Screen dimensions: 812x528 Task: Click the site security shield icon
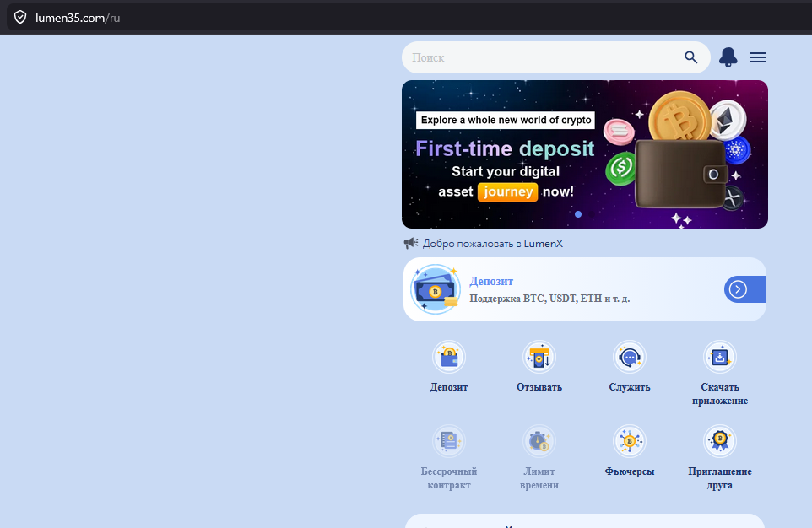pyautogui.click(x=20, y=18)
